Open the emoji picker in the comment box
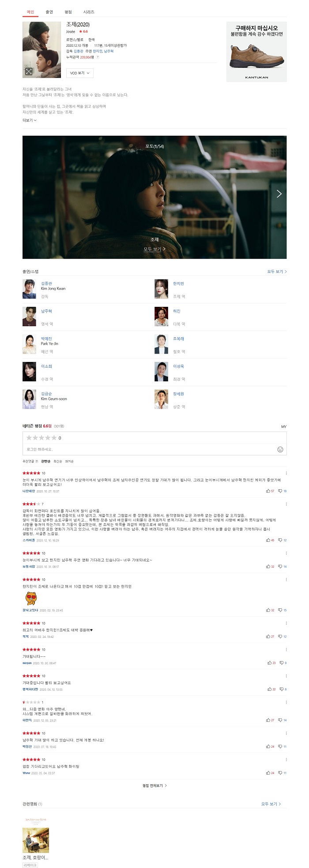The width and height of the screenshot is (309, 868). click(x=280, y=449)
